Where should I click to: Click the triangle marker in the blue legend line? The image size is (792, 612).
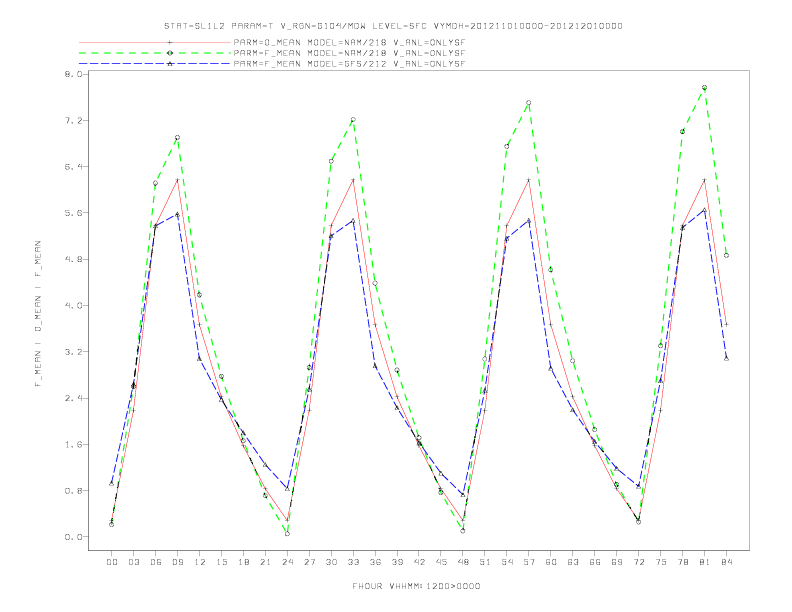coord(170,64)
